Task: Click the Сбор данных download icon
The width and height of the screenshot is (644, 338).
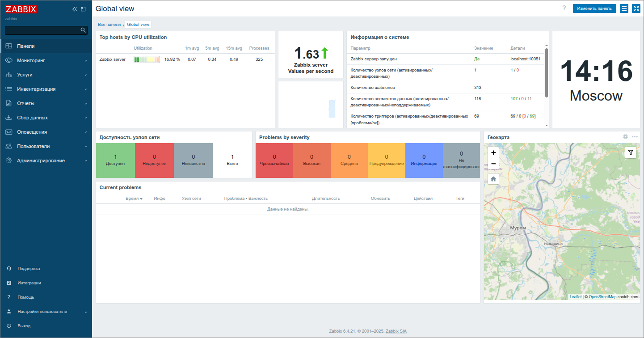Action: 8,118
